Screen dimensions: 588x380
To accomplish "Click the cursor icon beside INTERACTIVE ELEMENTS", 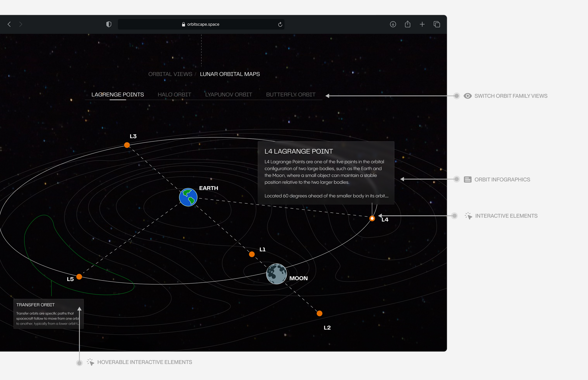I will click(468, 216).
